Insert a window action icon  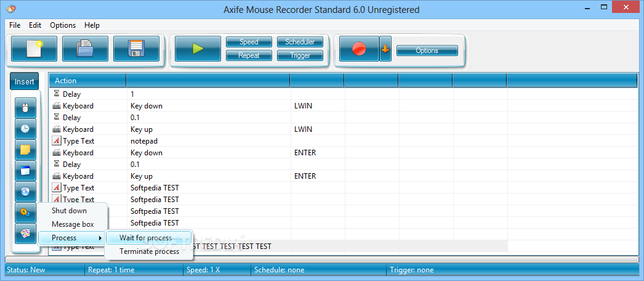(x=25, y=171)
